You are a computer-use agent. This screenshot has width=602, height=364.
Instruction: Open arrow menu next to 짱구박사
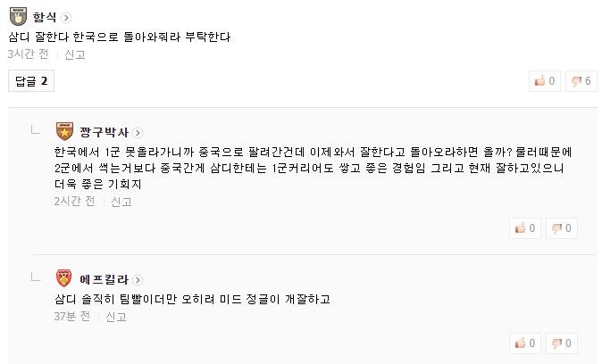[138, 133]
